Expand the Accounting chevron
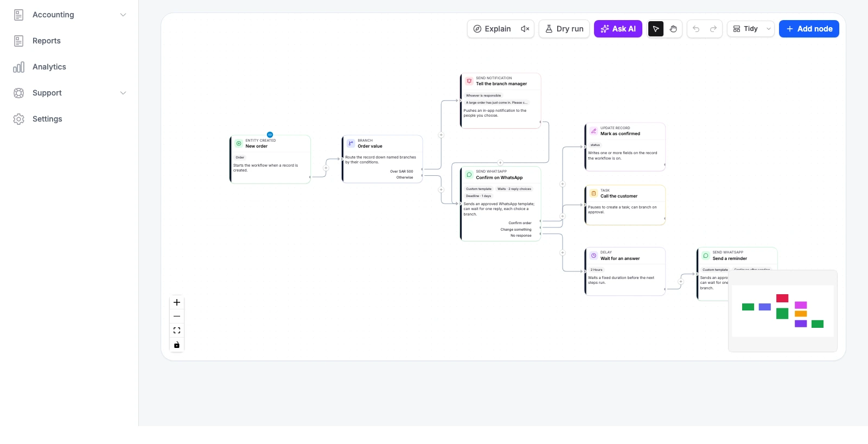868x444 pixels. pyautogui.click(x=123, y=15)
